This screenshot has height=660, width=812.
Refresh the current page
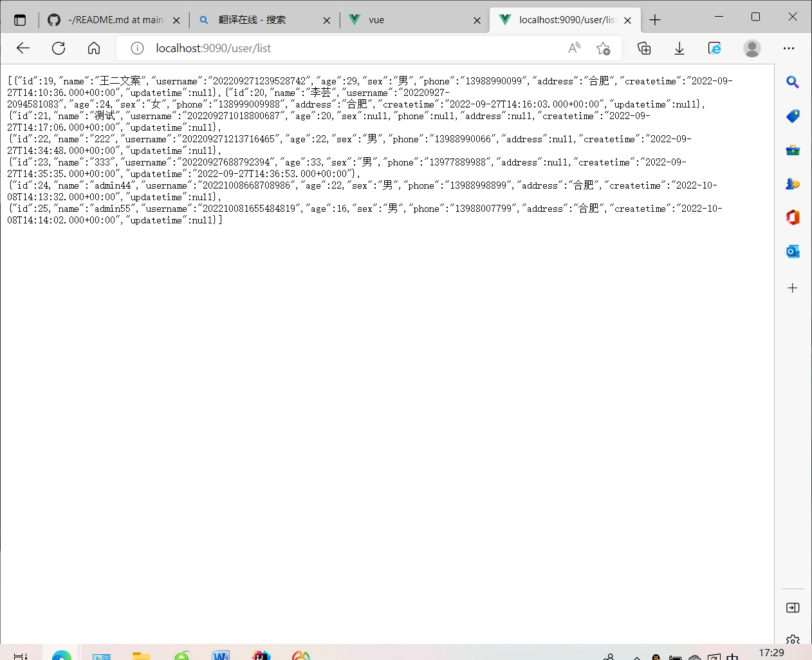pos(59,48)
